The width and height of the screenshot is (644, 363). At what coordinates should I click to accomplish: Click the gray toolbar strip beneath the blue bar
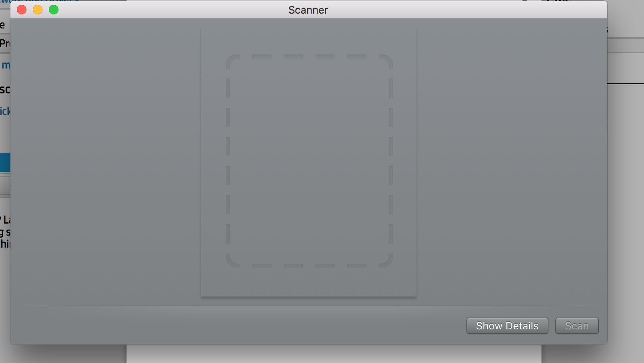pos(5,186)
